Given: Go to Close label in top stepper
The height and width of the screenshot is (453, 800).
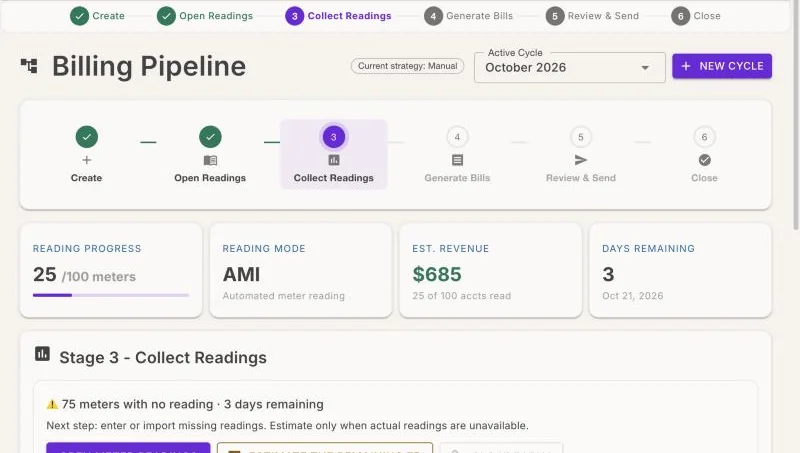Looking at the screenshot, I should tap(707, 16).
